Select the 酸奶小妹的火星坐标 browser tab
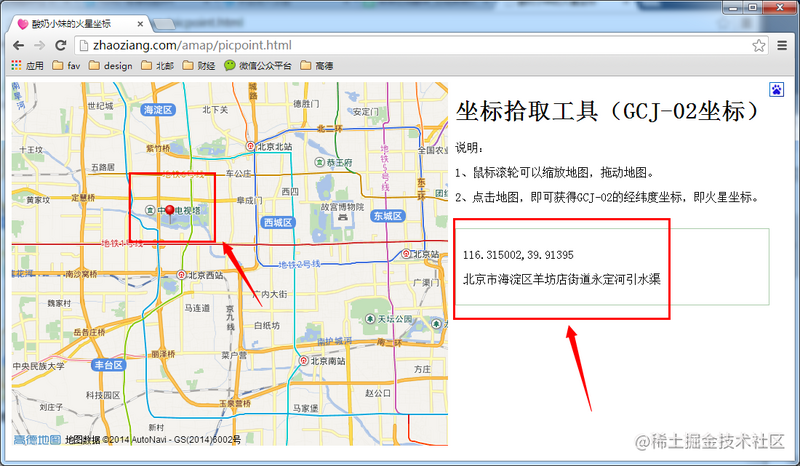800x466 pixels. [x=77, y=24]
